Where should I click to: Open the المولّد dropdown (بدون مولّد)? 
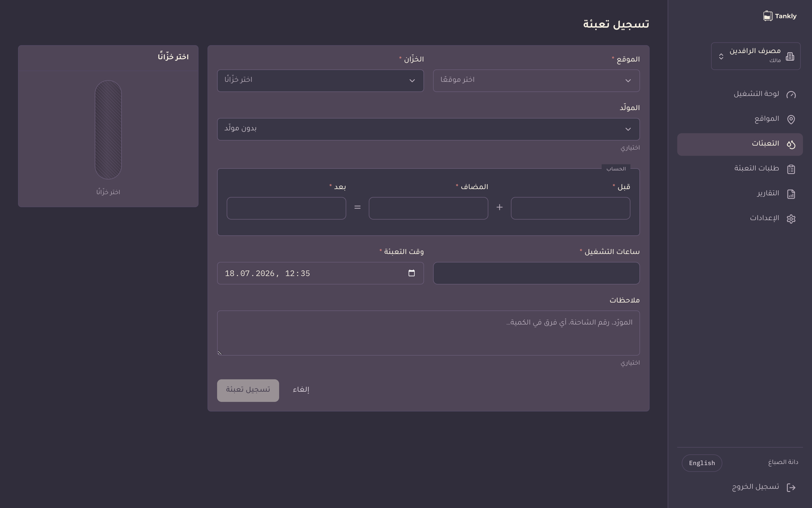pos(429,129)
